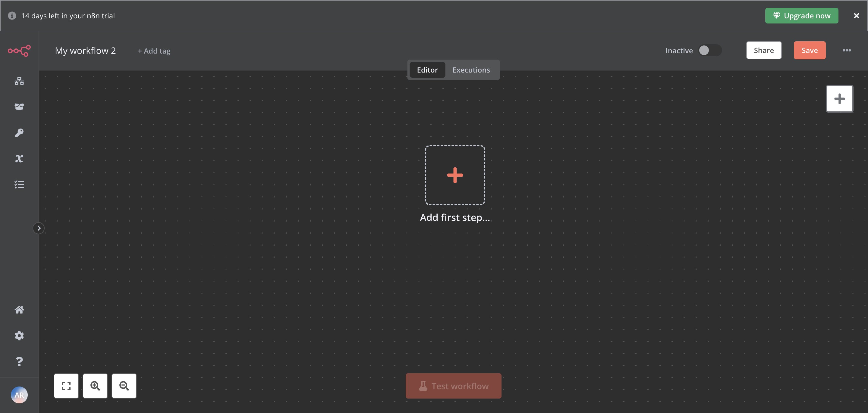The height and width of the screenshot is (413, 868).
Task: Click the zoom in canvas control
Action: (x=95, y=386)
